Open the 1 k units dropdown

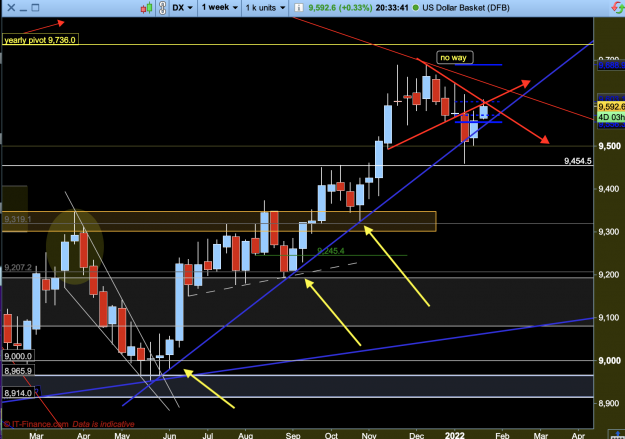point(265,8)
